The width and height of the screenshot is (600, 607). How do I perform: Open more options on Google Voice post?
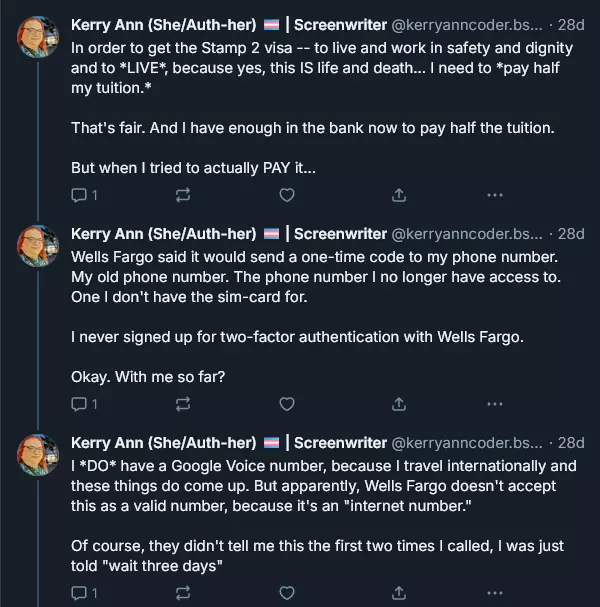pyautogui.click(x=495, y=593)
